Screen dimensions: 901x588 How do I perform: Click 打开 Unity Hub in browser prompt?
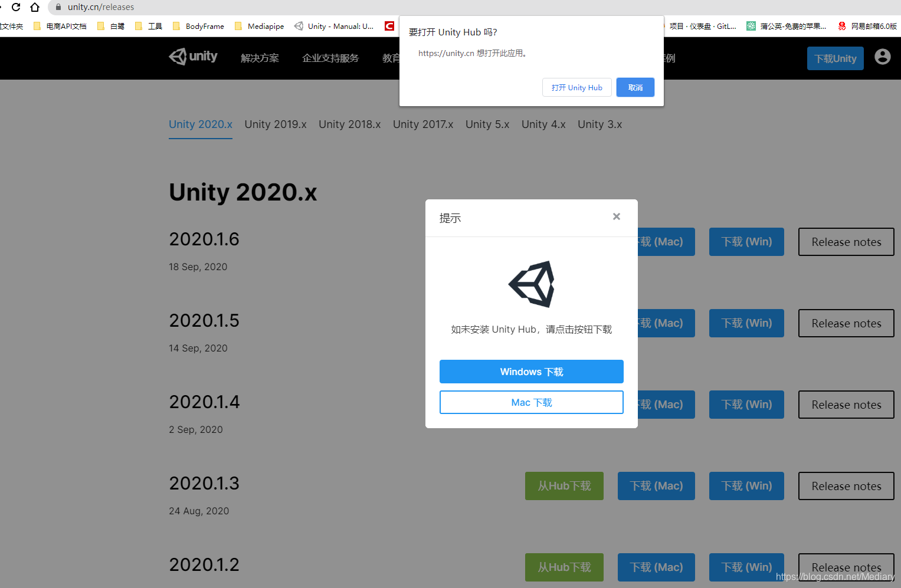click(577, 87)
